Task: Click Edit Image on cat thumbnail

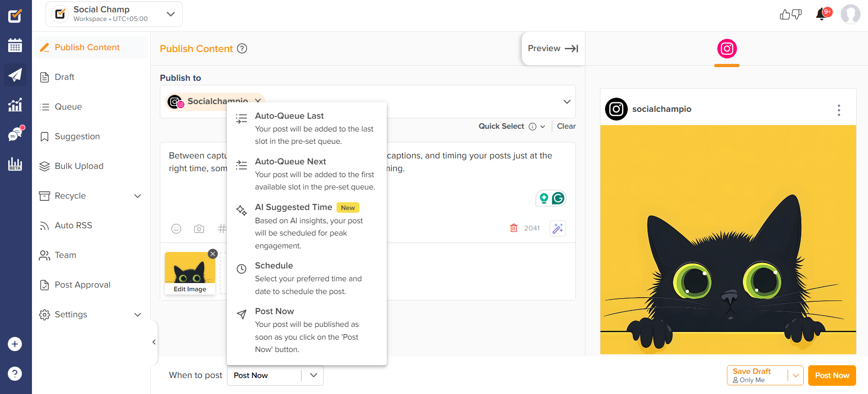Action: click(190, 289)
